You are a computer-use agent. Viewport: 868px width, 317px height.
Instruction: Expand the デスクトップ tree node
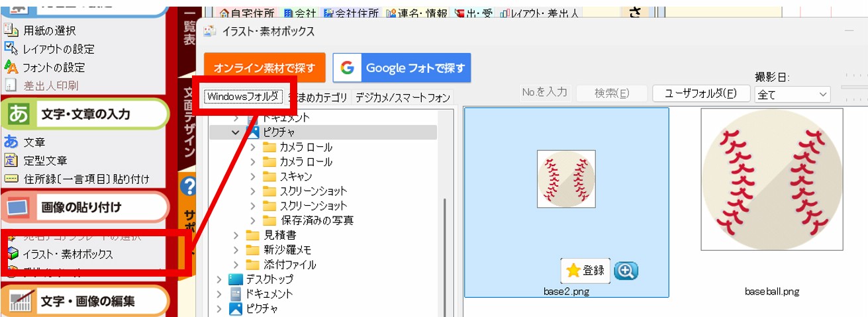coord(219,279)
